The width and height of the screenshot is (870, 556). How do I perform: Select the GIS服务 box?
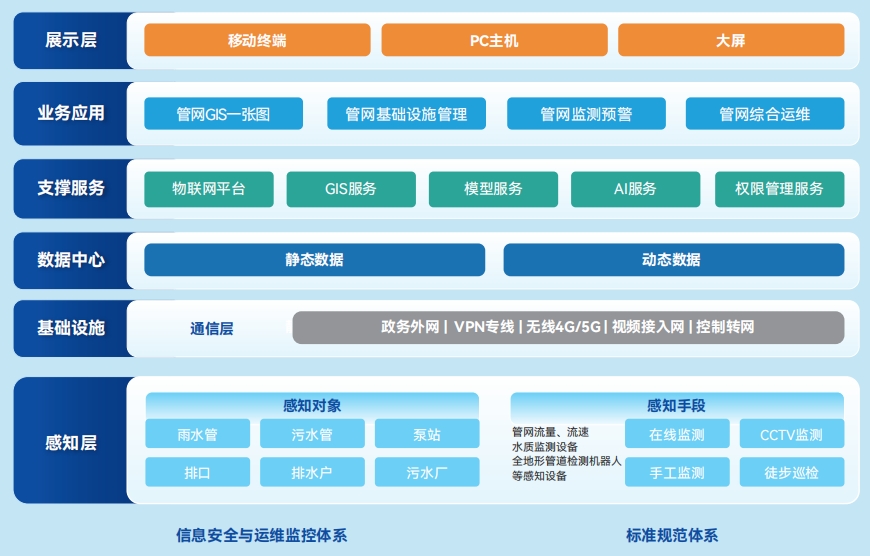point(351,189)
